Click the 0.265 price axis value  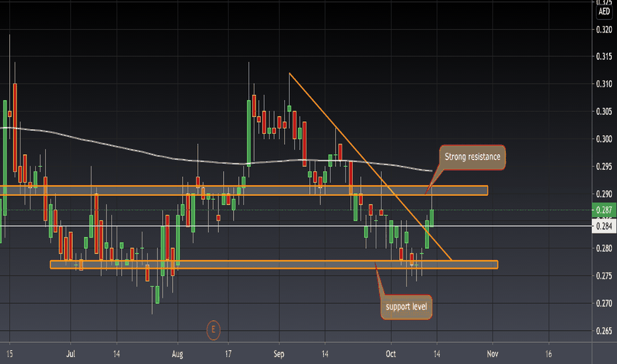click(604, 331)
